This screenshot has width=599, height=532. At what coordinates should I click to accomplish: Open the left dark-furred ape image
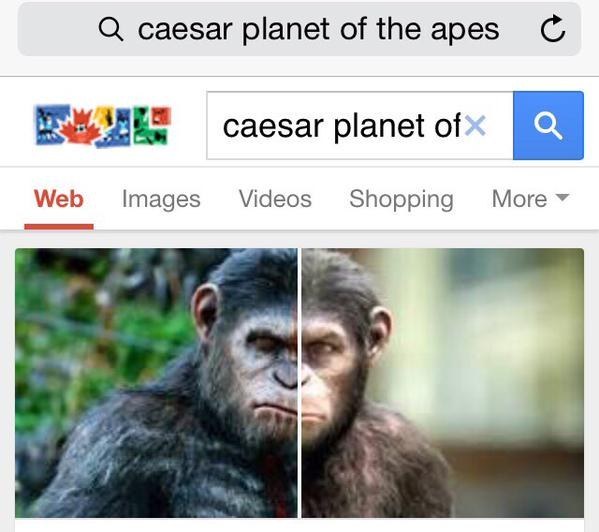(x=156, y=383)
